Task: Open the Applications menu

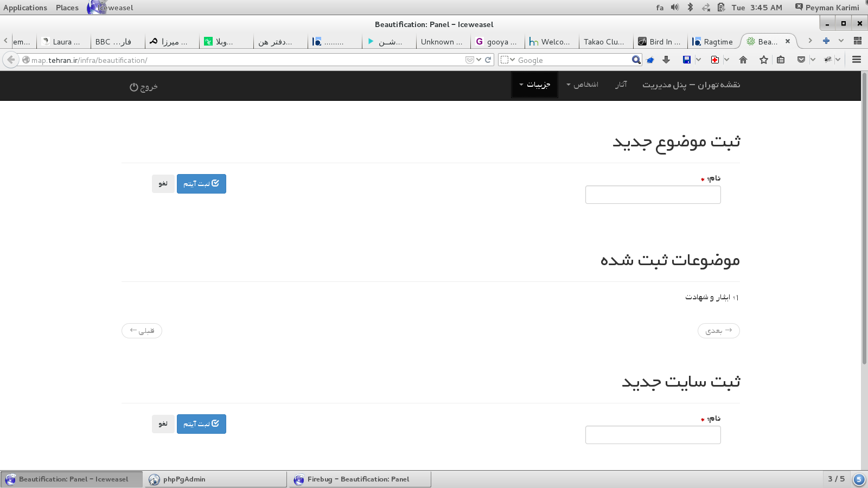Action: pyautogui.click(x=25, y=8)
